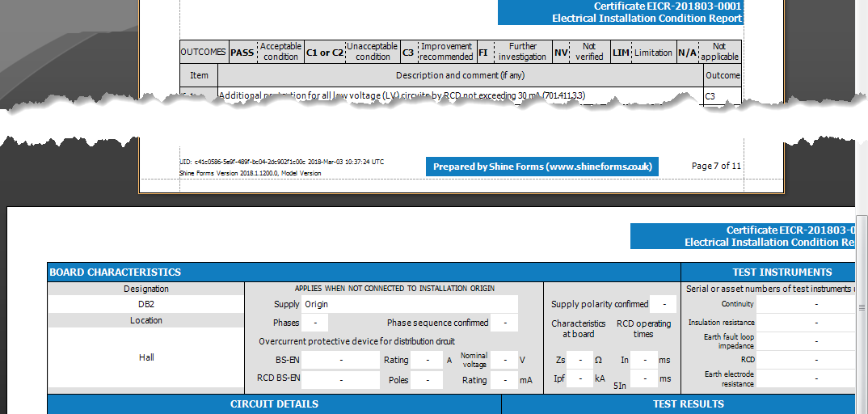Screen dimensions: 868x414
Task: Edit the 5In operating time field
Action: [x=643, y=378]
